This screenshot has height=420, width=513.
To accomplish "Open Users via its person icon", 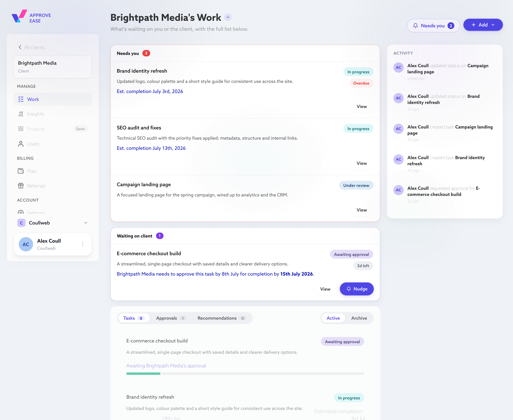I will (x=21, y=144).
